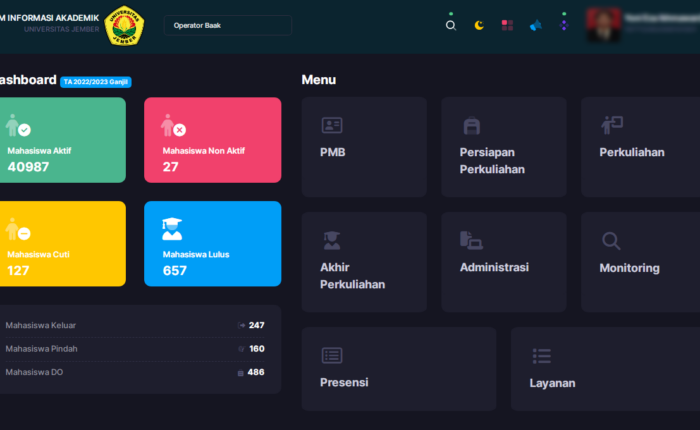Click the Universitas Jember logo
Screen dimensions: 700x430
click(125, 25)
